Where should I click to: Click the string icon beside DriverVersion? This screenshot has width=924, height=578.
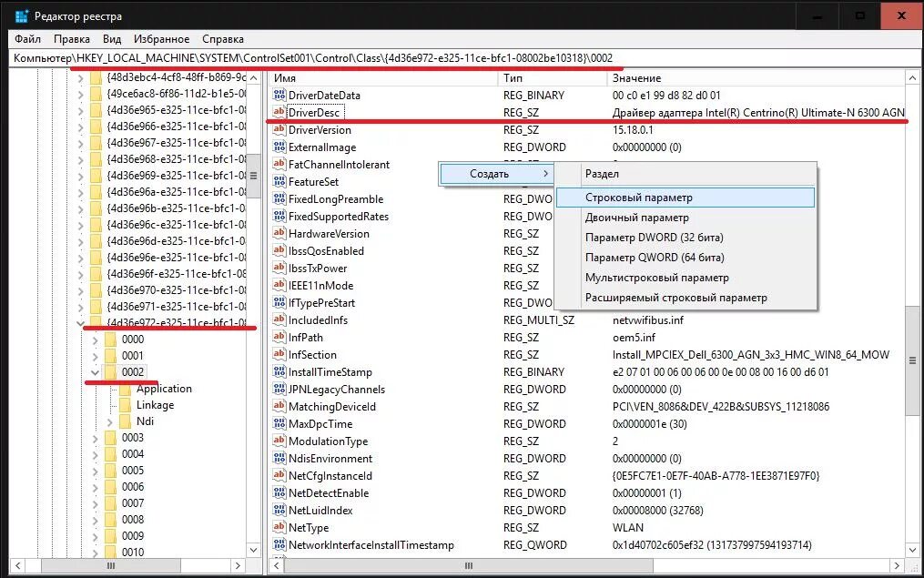pyautogui.click(x=279, y=129)
